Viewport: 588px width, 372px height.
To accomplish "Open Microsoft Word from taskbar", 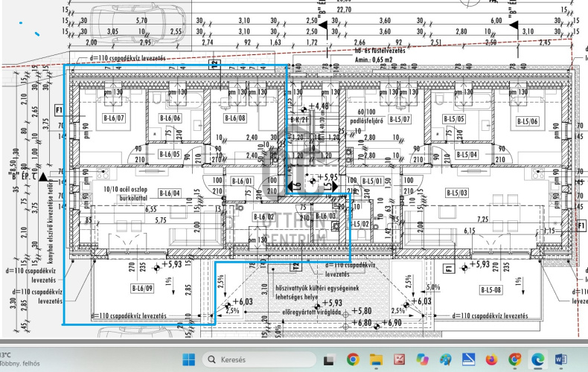I will pos(560,359).
